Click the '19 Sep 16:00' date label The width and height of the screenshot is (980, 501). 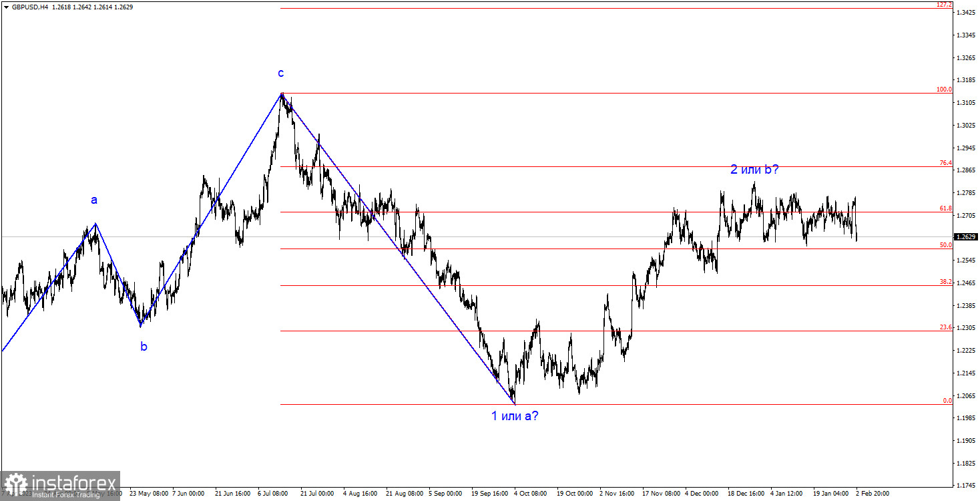(x=491, y=494)
